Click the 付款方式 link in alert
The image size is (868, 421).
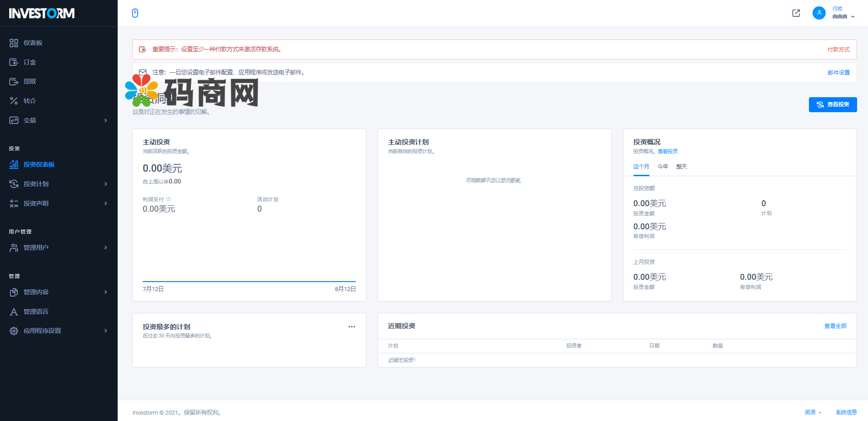click(838, 50)
